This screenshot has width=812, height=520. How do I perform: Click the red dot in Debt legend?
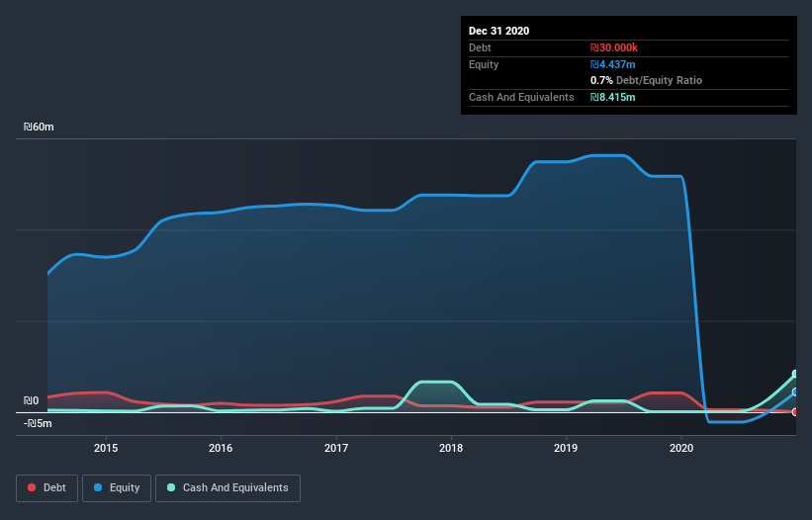click(x=33, y=487)
